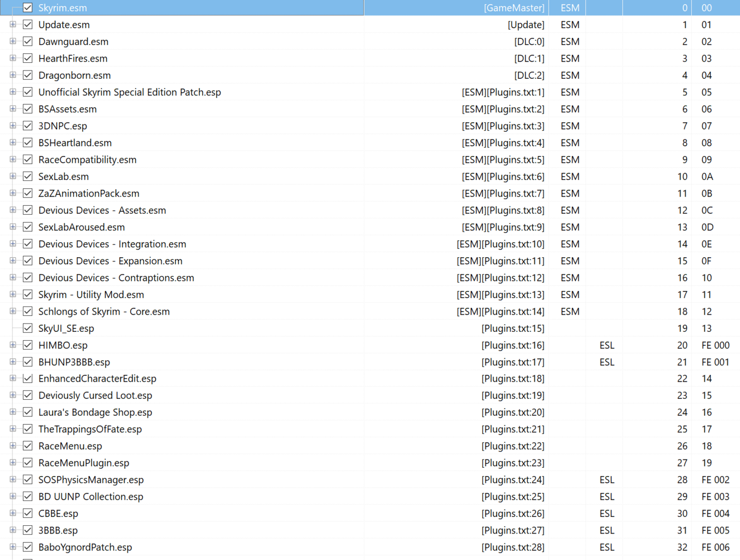Click the [Plugins.txt:15] cell
This screenshot has height=560, width=740.
point(513,328)
